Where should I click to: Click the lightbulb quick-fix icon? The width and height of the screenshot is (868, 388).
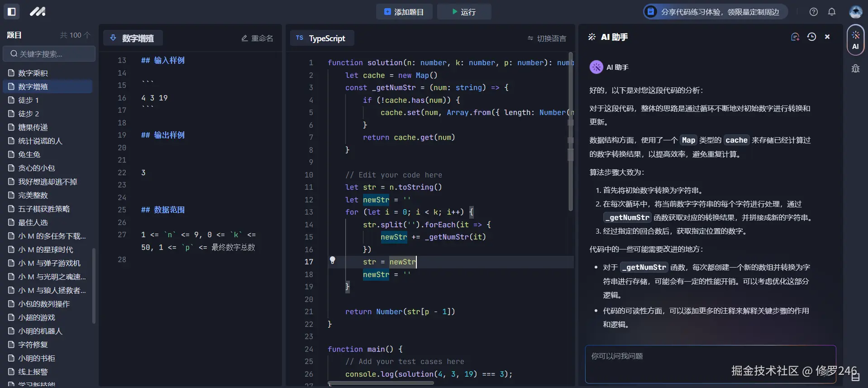(333, 260)
